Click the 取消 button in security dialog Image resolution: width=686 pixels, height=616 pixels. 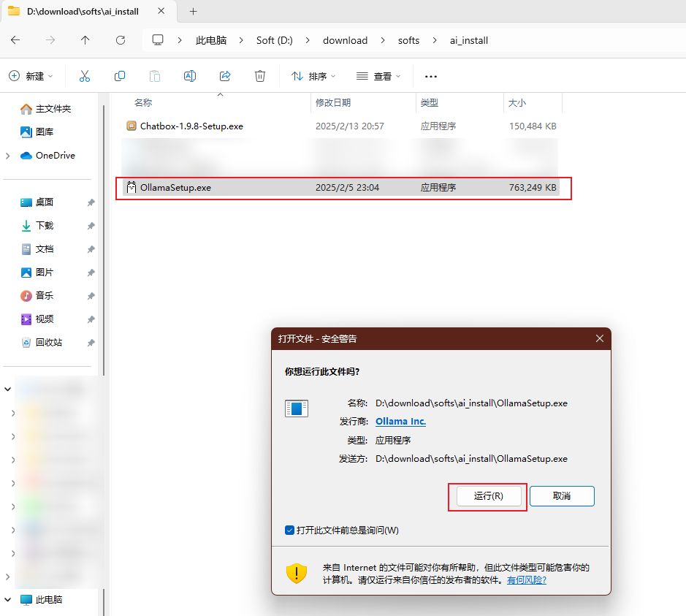(562, 496)
